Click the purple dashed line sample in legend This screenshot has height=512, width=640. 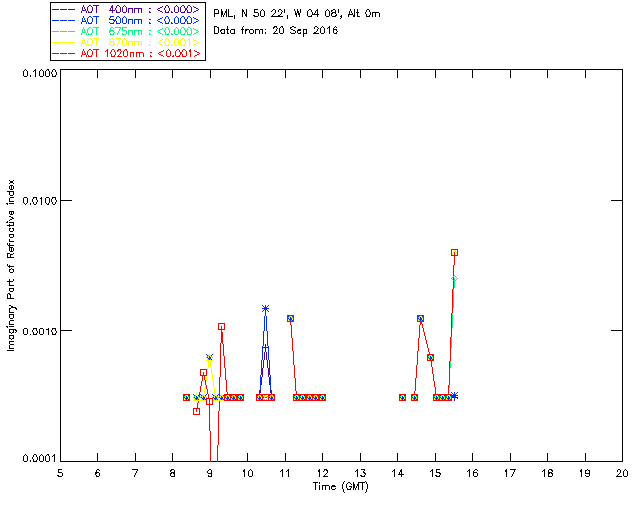[x=64, y=9]
